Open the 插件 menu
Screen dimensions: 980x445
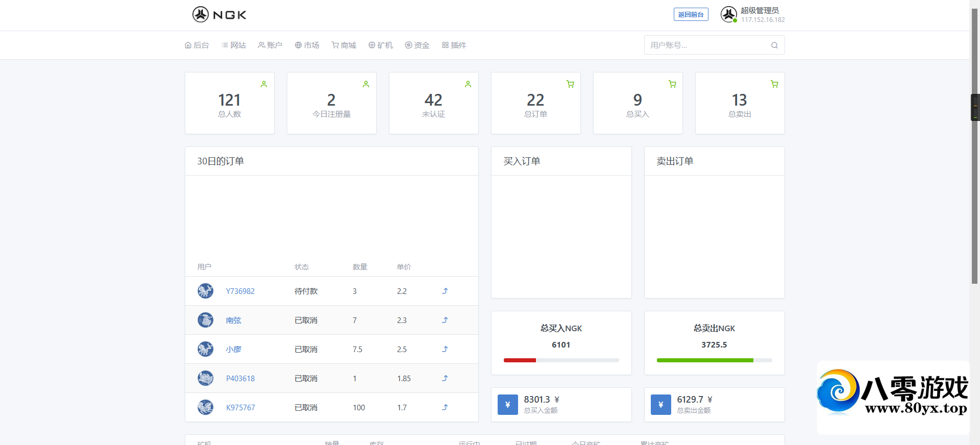(x=454, y=45)
